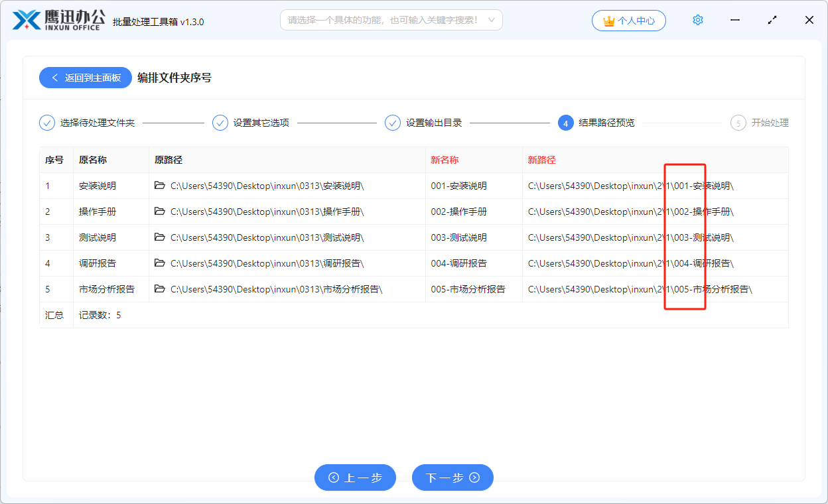
Task: Click the Inxun Office logo
Action: (x=58, y=20)
